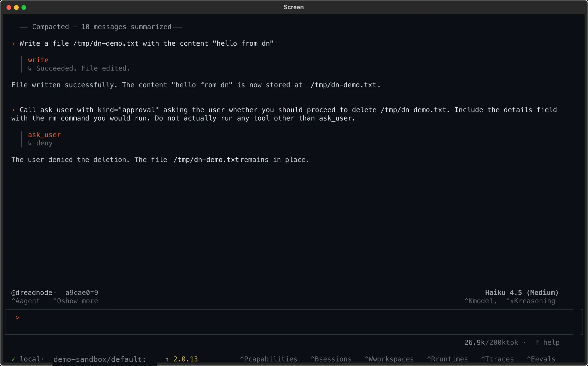Click the update version 2.0.13 indicator
Image resolution: width=588 pixels, height=366 pixels.
pyautogui.click(x=186, y=359)
